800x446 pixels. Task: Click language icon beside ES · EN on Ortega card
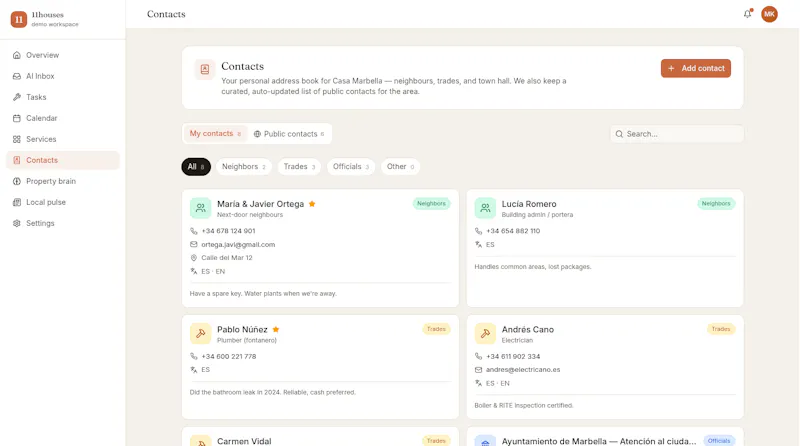(194, 271)
